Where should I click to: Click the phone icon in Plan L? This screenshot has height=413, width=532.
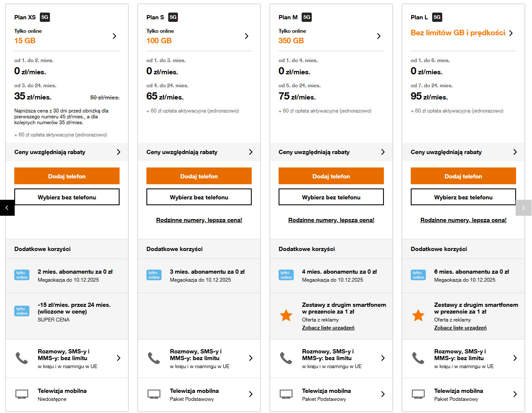[418, 358]
